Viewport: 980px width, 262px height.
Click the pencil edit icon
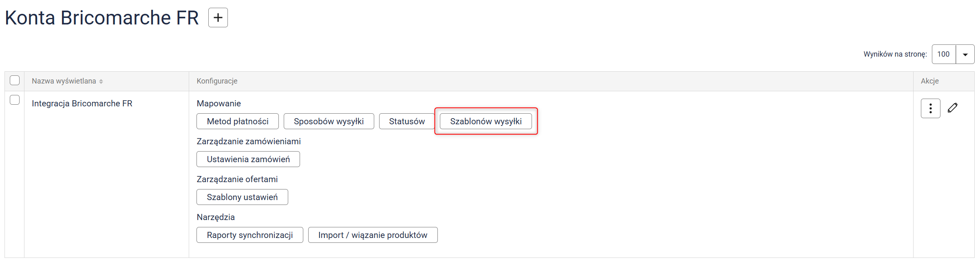click(952, 108)
